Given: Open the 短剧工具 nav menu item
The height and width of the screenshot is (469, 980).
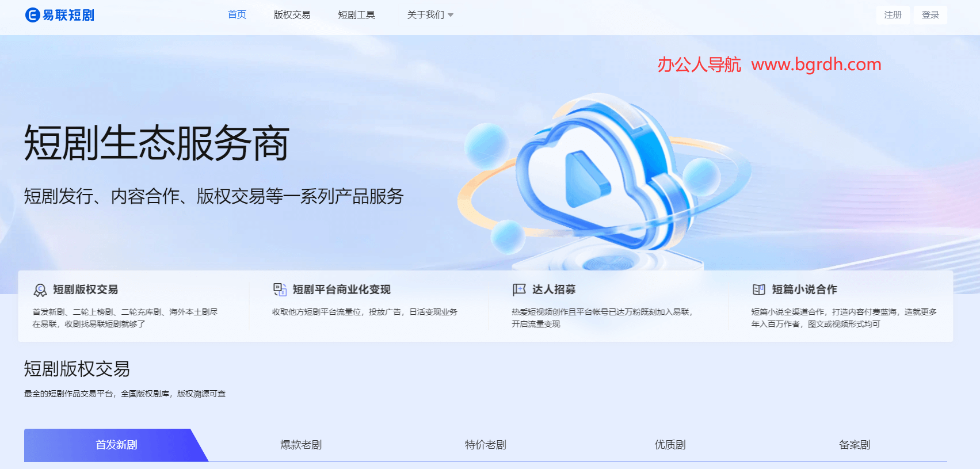Looking at the screenshot, I should tap(356, 15).
